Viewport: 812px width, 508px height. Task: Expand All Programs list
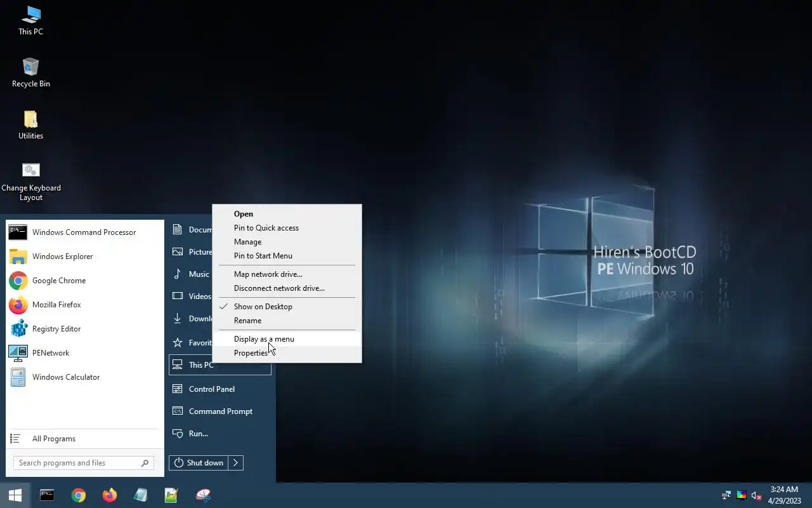[84, 439]
